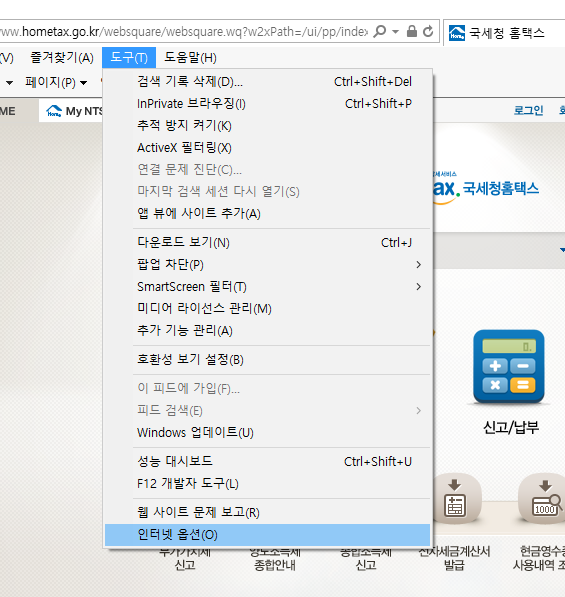Open 성능 대시보드

tap(268, 461)
